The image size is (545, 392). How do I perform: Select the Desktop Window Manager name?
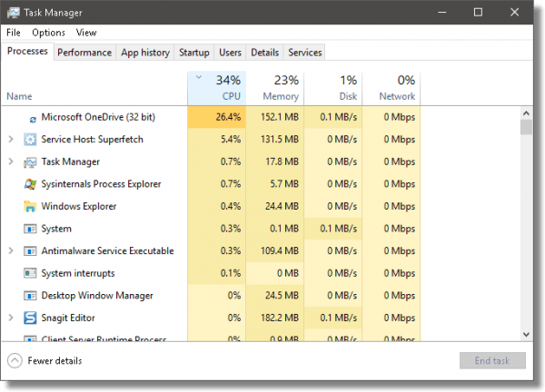pos(97,296)
